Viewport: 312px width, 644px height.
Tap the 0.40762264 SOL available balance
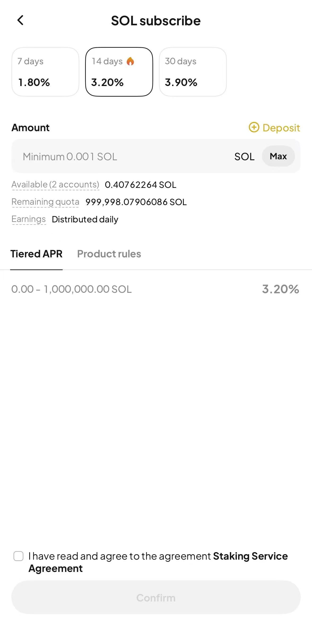[x=140, y=185]
